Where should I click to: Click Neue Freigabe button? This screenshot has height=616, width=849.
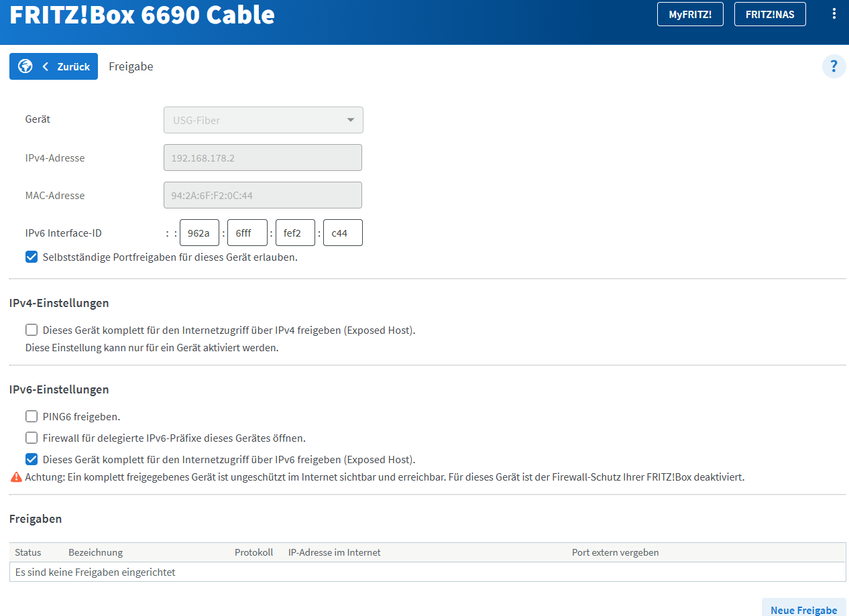[804, 609]
